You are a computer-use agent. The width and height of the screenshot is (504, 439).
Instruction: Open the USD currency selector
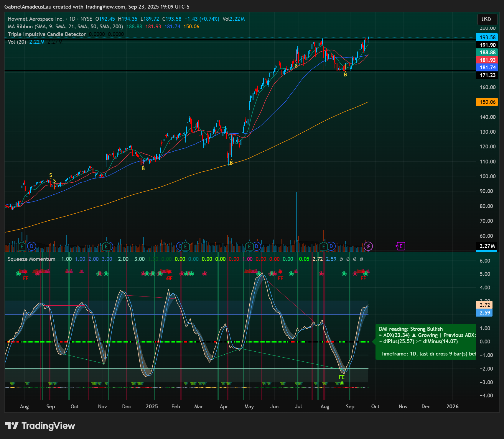coord(487,19)
